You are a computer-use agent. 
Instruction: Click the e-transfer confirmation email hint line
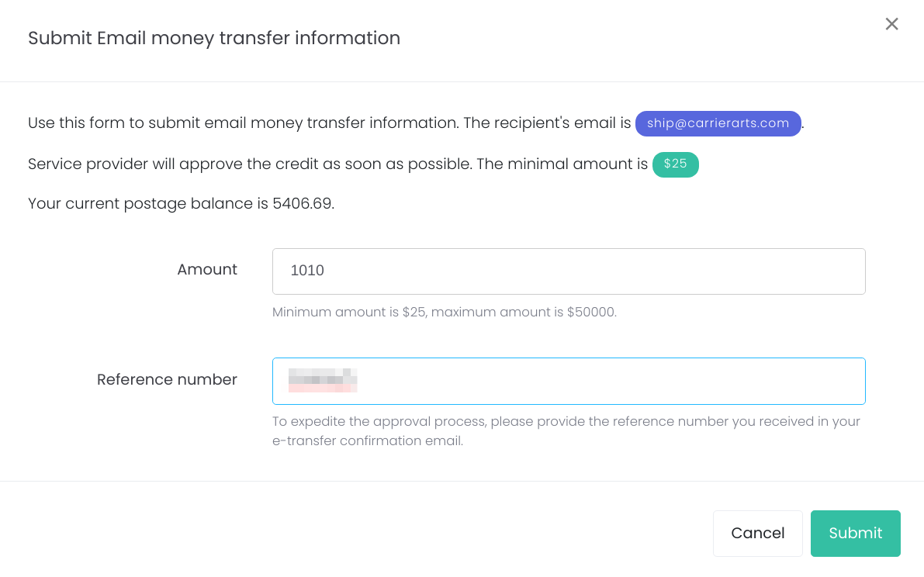pos(368,441)
